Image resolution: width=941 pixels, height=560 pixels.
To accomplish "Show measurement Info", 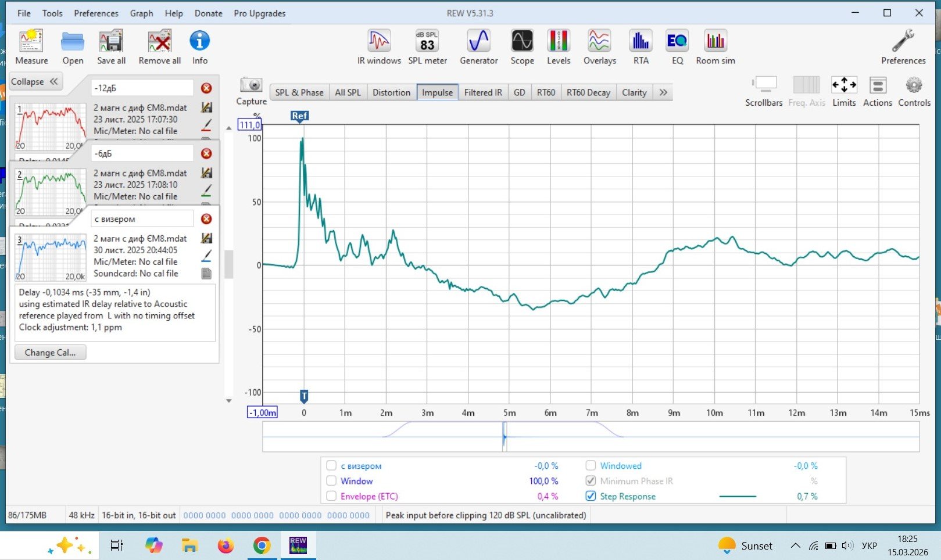I will tap(199, 47).
